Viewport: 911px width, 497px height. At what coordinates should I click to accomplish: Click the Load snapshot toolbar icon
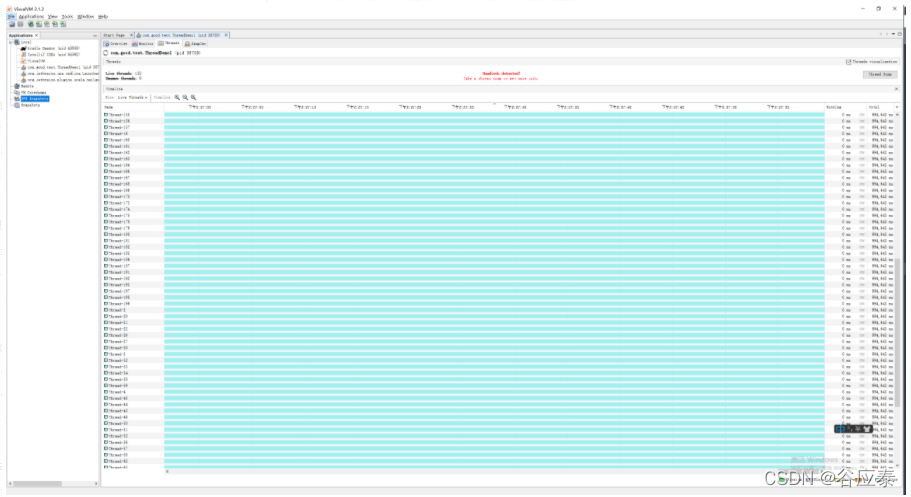[x=12, y=24]
